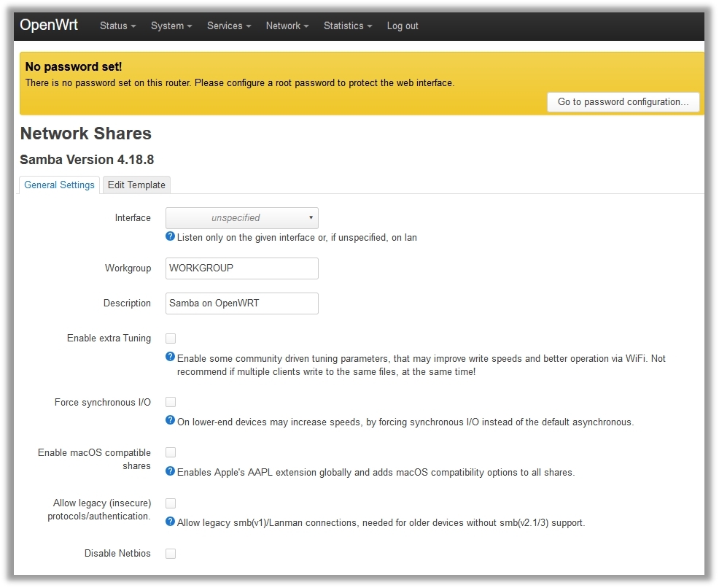Expand the Status menu
The height and width of the screenshot is (588, 719).
tap(117, 26)
